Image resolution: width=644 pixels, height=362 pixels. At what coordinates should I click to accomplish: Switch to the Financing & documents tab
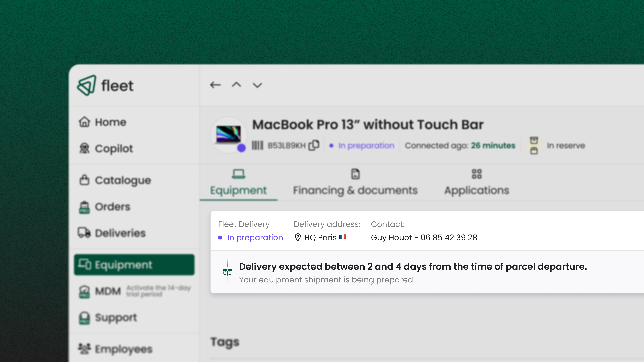click(355, 190)
